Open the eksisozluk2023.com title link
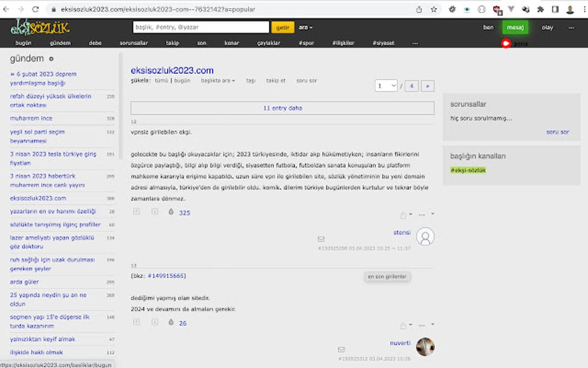 point(172,70)
